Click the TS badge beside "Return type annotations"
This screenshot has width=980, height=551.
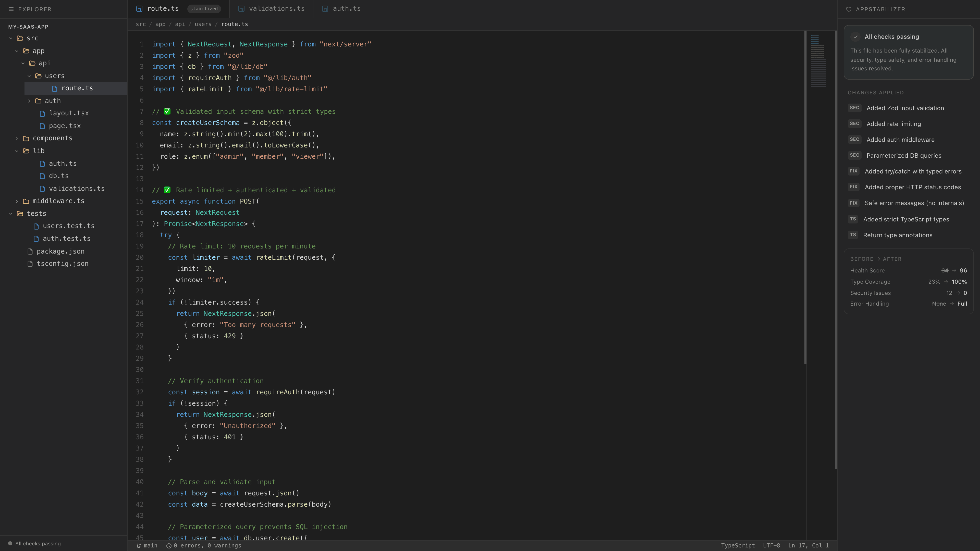[853, 235]
